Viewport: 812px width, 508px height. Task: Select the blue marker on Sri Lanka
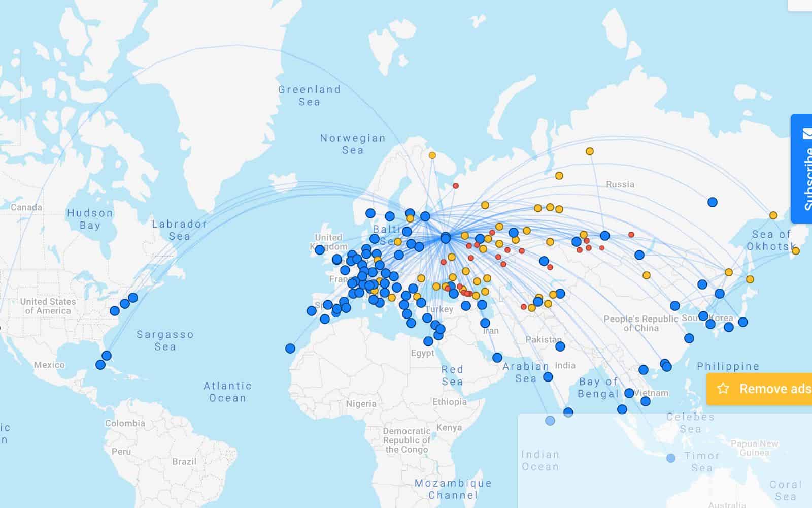[568, 412]
